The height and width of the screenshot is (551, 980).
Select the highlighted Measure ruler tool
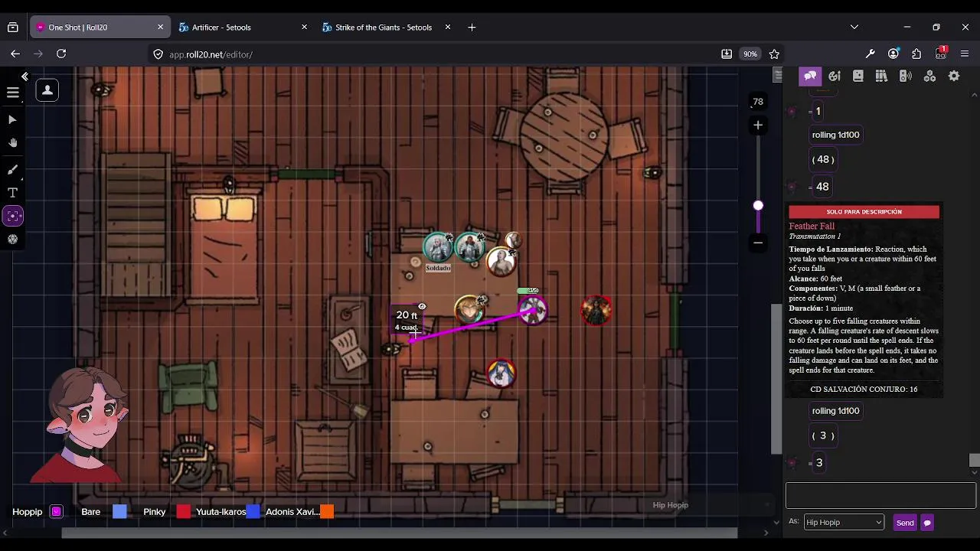[x=13, y=217]
